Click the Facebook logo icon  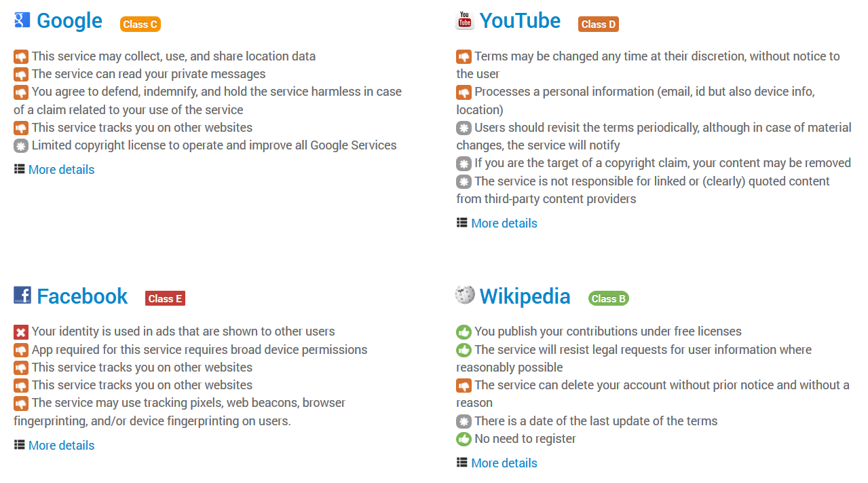click(x=22, y=295)
